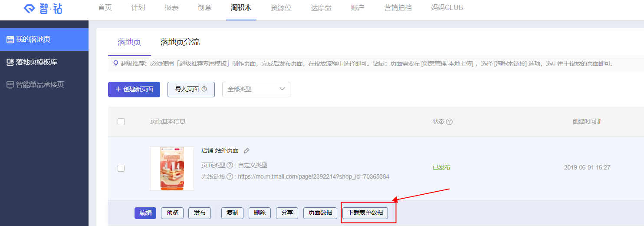The image size is (644, 226).
Task: Open 营销拍档 in top navigation
Action: (398, 8)
